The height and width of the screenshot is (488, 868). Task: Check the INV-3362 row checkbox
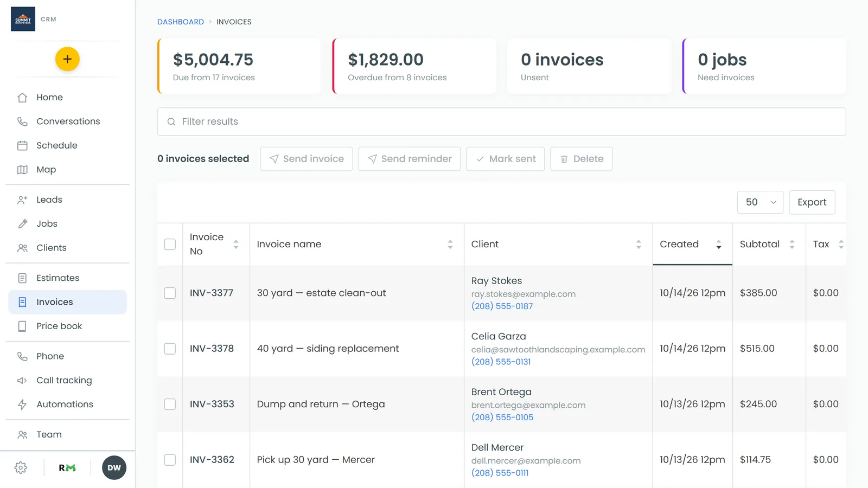pos(170,460)
